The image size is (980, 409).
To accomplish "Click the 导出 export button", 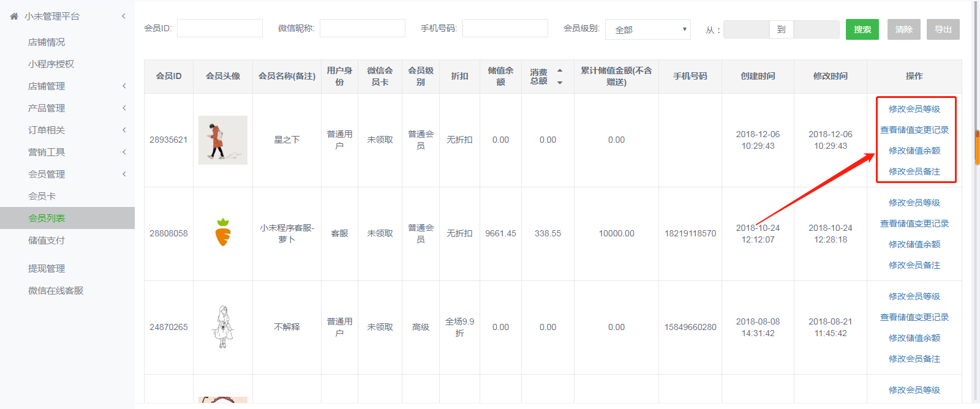I will (x=943, y=29).
